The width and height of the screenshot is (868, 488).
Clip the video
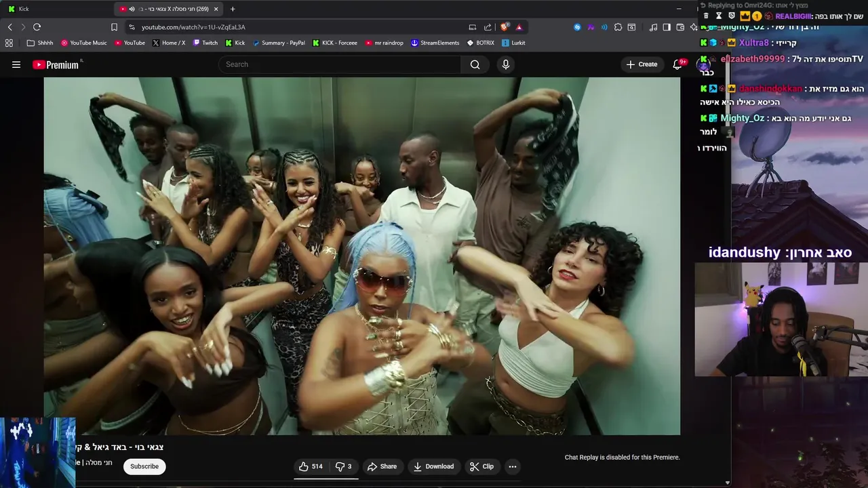(x=481, y=466)
